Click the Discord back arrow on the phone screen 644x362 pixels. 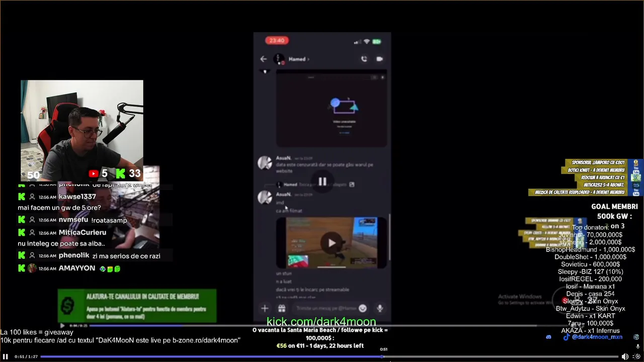click(x=264, y=59)
